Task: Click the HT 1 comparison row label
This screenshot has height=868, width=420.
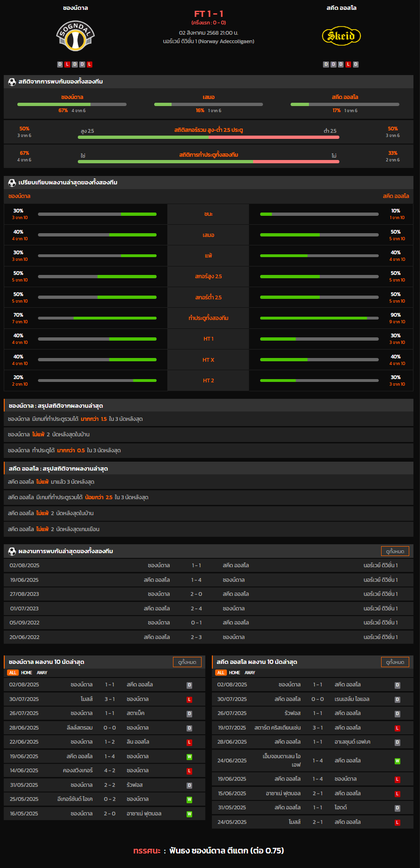Action: pyautogui.click(x=208, y=339)
